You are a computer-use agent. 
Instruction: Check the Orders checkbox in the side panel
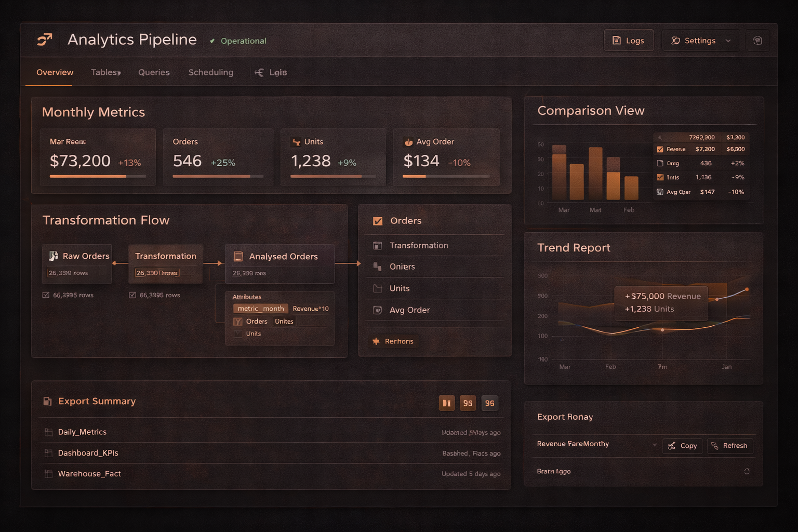click(x=378, y=220)
